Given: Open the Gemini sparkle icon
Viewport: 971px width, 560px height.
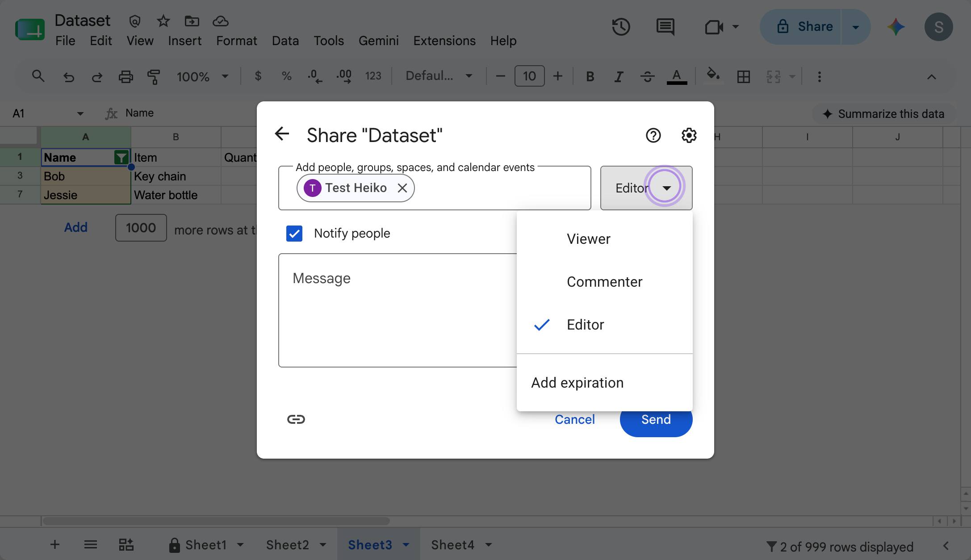Looking at the screenshot, I should [896, 27].
